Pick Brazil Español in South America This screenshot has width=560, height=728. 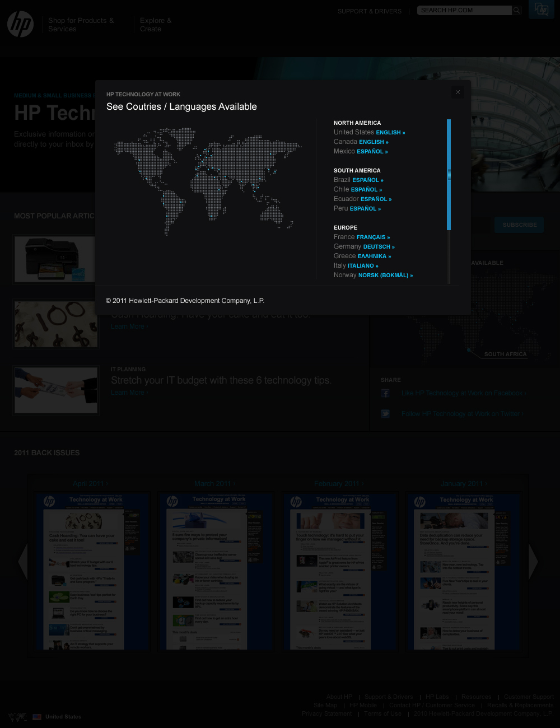tap(367, 180)
